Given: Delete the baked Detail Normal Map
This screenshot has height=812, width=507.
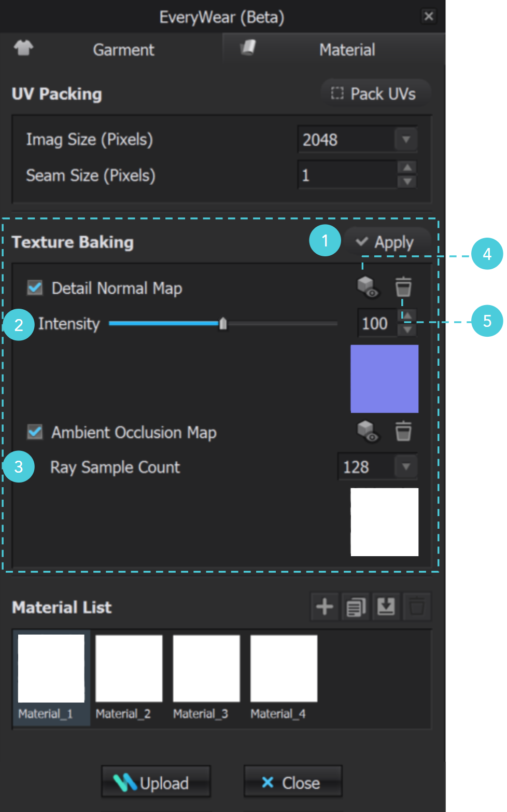Looking at the screenshot, I should 403,287.
